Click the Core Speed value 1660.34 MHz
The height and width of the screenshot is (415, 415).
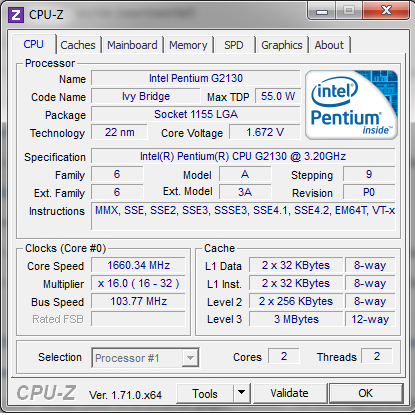point(138,265)
